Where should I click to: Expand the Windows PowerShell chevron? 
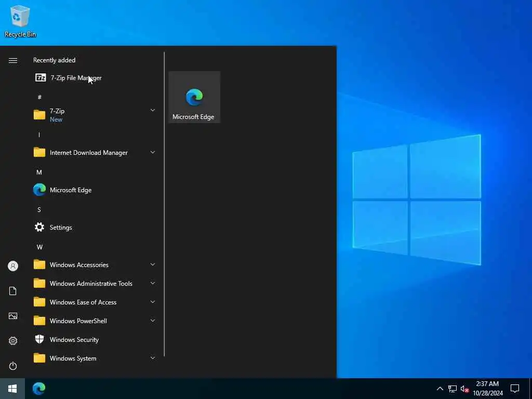tap(153, 320)
